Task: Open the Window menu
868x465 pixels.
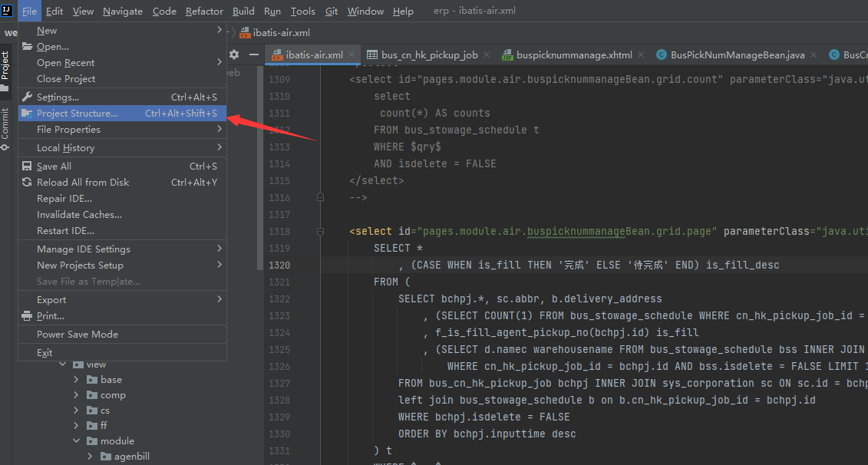Action: [x=365, y=11]
